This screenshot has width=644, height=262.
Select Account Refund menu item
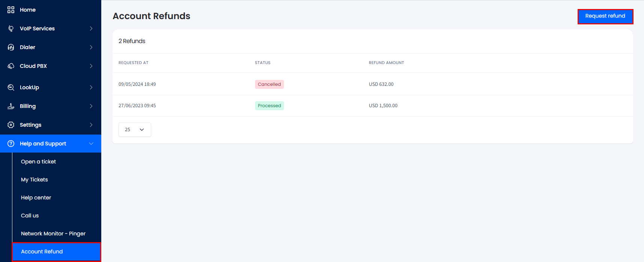(x=57, y=252)
